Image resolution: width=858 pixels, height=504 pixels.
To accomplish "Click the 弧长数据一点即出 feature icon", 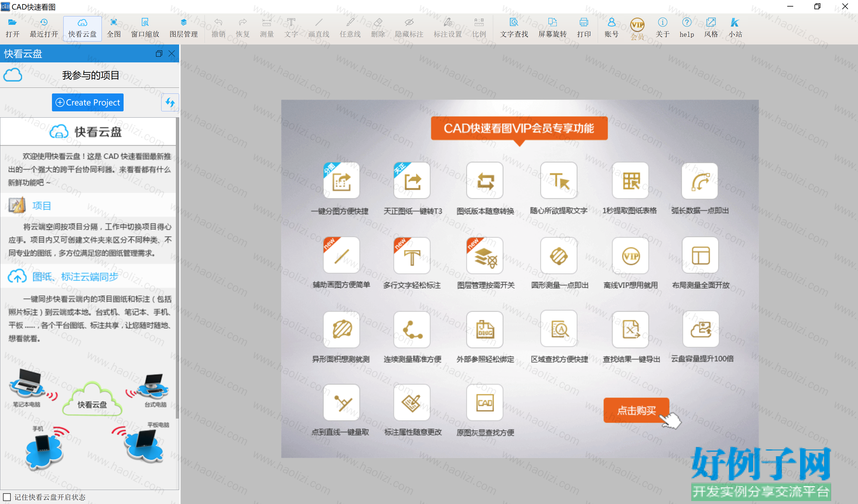I will click(700, 180).
